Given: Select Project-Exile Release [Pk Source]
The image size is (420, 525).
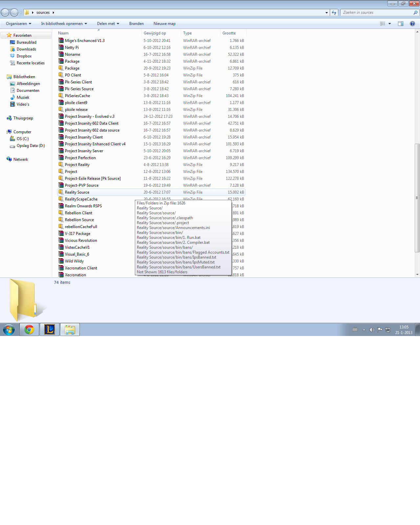Looking at the screenshot, I should click(x=151, y=178).
